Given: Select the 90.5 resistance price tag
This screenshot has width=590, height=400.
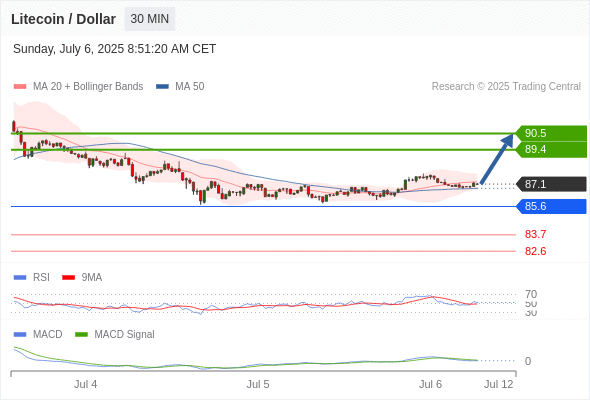Looking at the screenshot, I should (x=551, y=133).
